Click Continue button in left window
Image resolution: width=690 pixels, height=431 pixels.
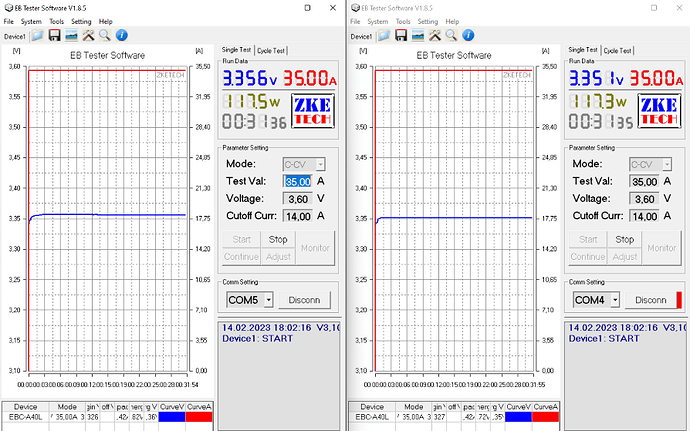pos(242,257)
